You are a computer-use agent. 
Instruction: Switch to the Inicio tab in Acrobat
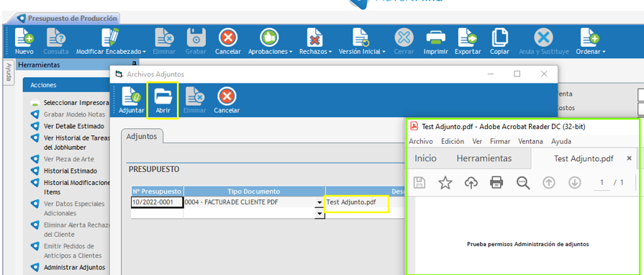425,158
